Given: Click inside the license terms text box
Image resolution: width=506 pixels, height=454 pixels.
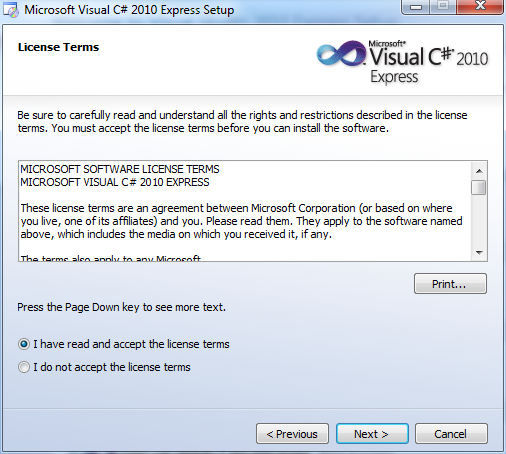Looking at the screenshot, I should (245, 211).
